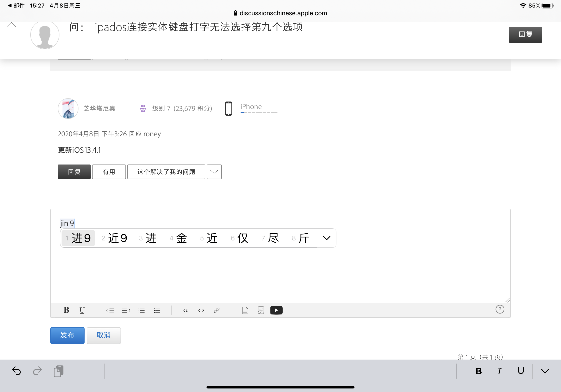This screenshot has height=392, width=561.
Task: Toggle bold in bottom keyboard bar
Action: pyautogui.click(x=478, y=371)
